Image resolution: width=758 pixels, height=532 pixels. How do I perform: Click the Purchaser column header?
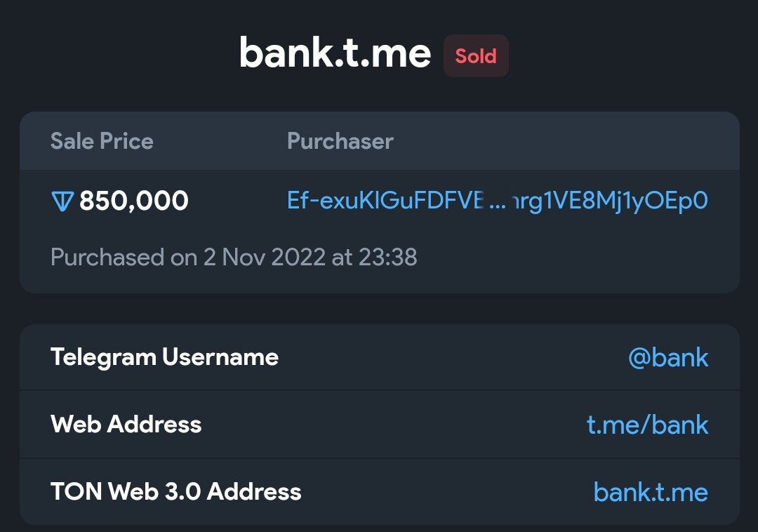[x=340, y=141]
